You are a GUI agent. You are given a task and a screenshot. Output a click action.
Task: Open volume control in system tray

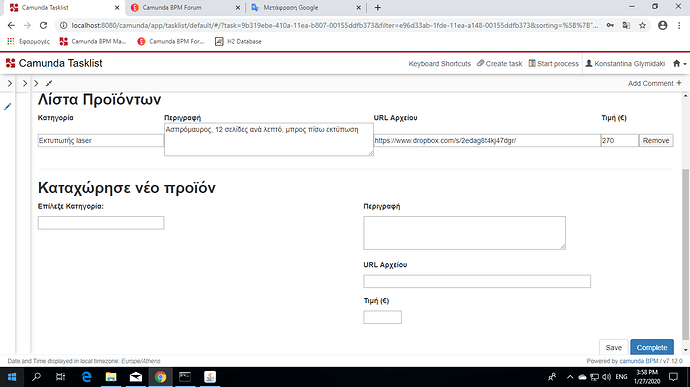click(x=606, y=377)
